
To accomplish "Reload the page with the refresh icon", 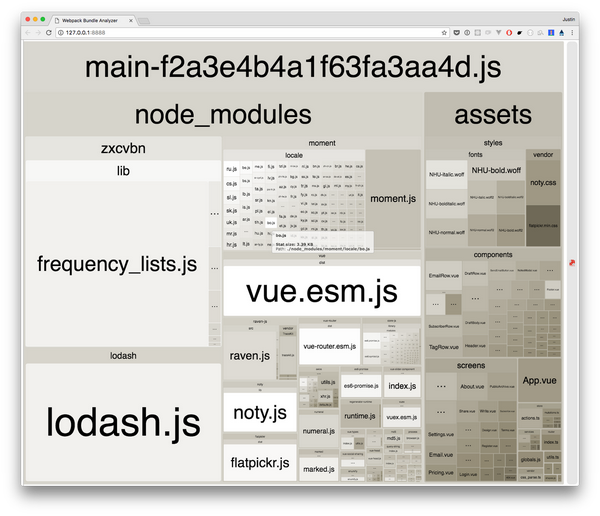I will (x=49, y=33).
